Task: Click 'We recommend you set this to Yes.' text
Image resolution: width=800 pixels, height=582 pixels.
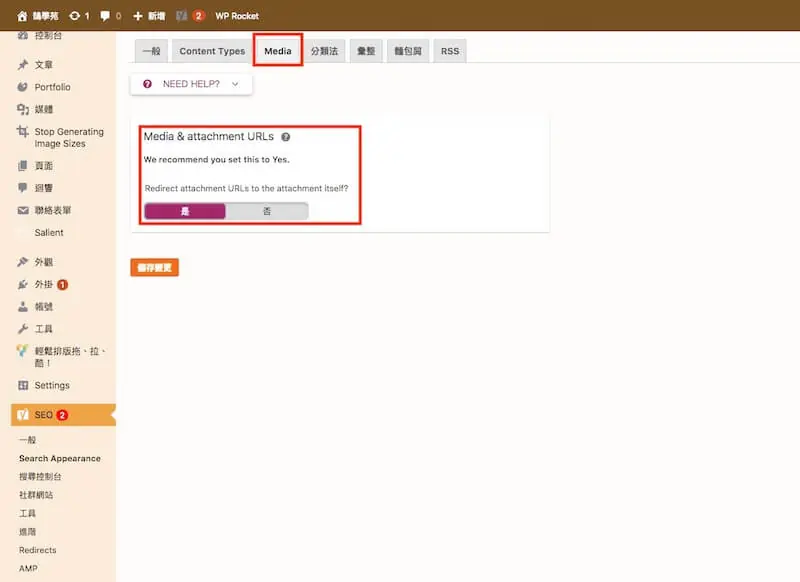Action: tap(216, 160)
